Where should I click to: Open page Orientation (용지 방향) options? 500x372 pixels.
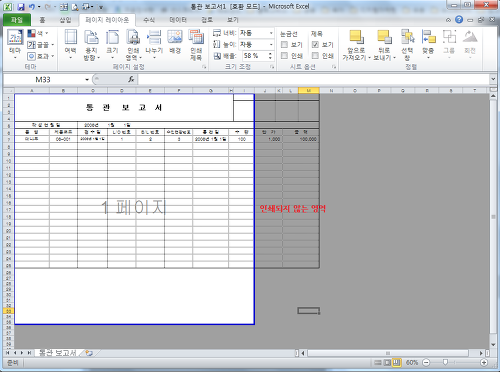(91, 45)
